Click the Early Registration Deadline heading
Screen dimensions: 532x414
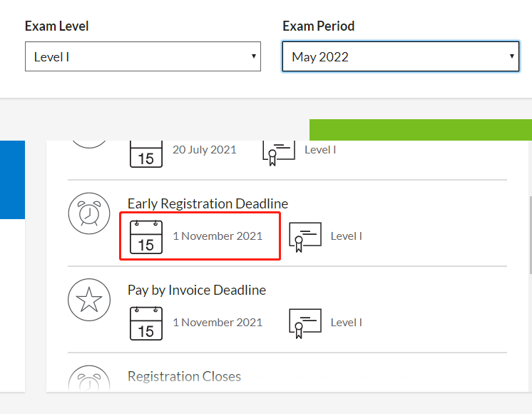coord(208,204)
